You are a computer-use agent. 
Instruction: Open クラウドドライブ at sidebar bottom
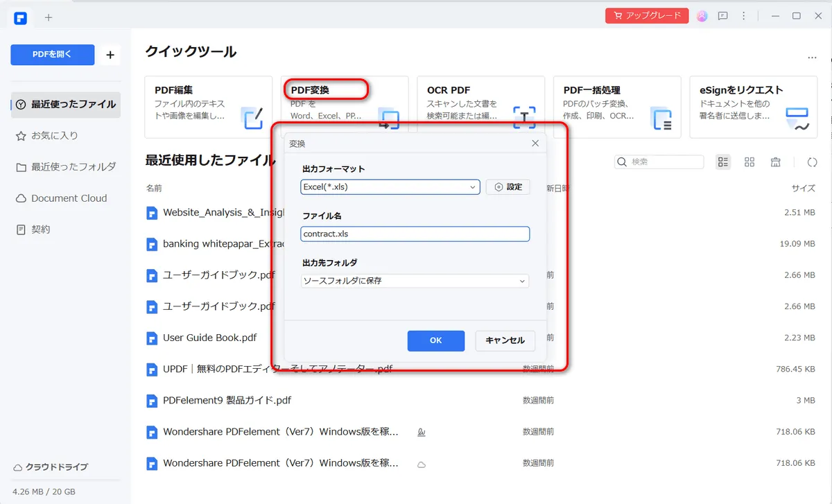(x=51, y=467)
